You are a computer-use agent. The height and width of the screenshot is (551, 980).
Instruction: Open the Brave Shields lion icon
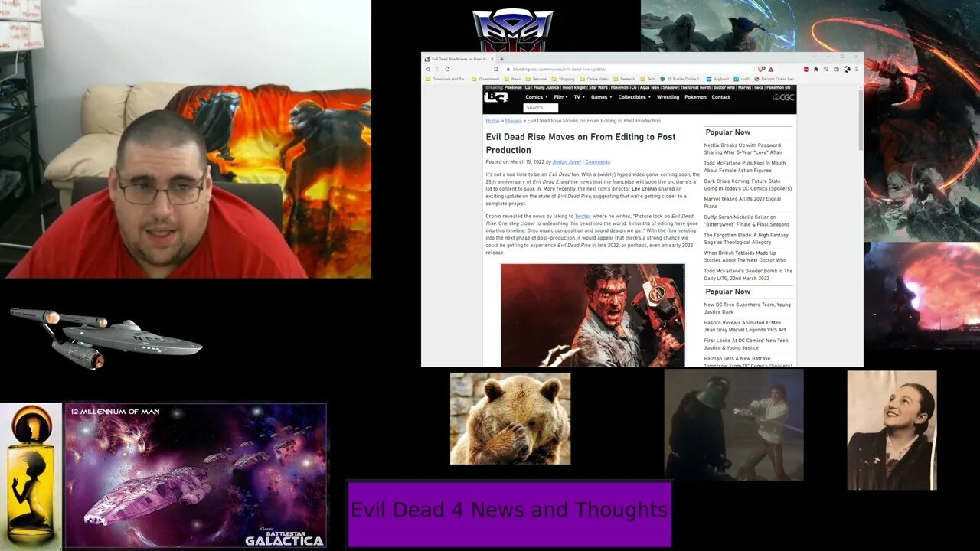click(x=760, y=69)
